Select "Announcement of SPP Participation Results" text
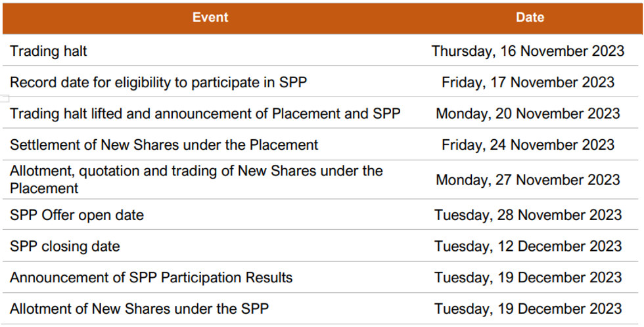 (151, 277)
